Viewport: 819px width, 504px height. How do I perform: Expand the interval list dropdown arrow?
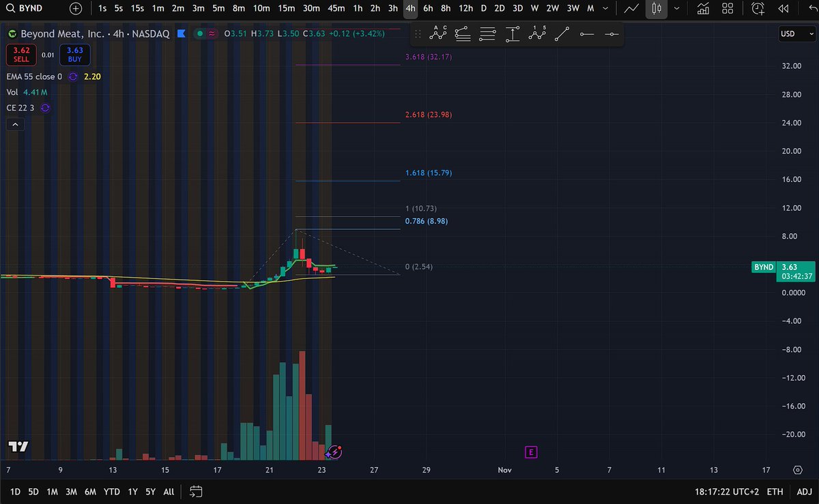[607, 9]
